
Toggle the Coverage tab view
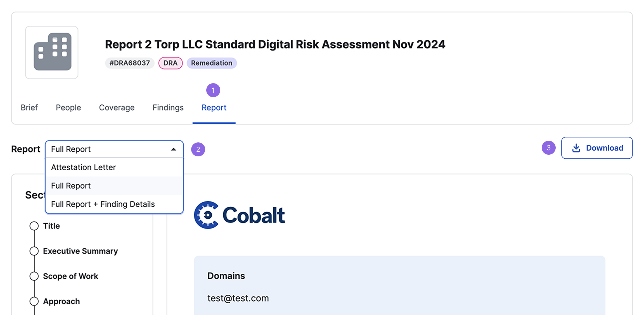click(116, 108)
